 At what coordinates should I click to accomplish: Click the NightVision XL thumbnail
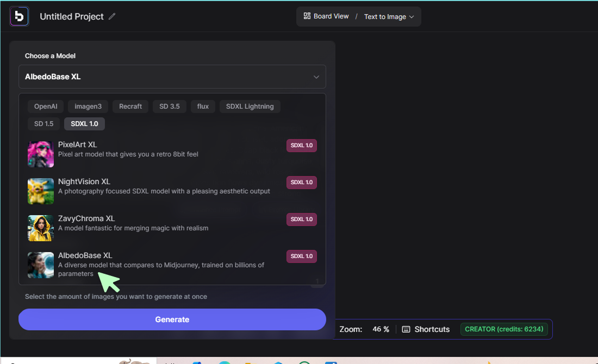click(x=41, y=191)
